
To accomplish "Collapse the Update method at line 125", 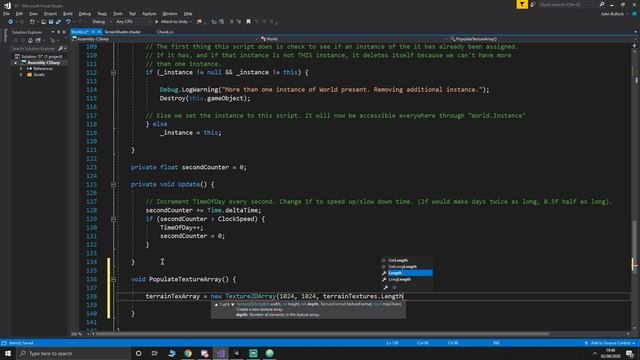I will (x=113, y=184).
